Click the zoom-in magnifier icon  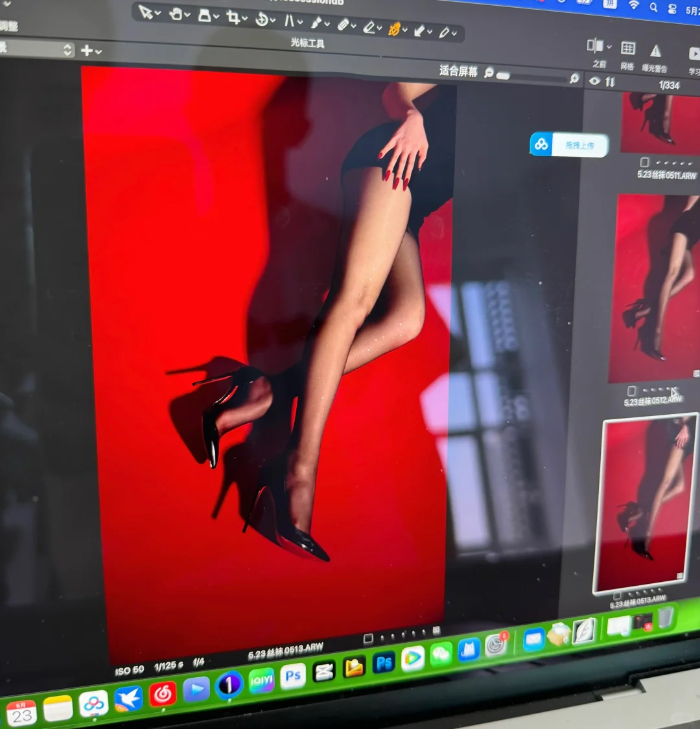574,78
